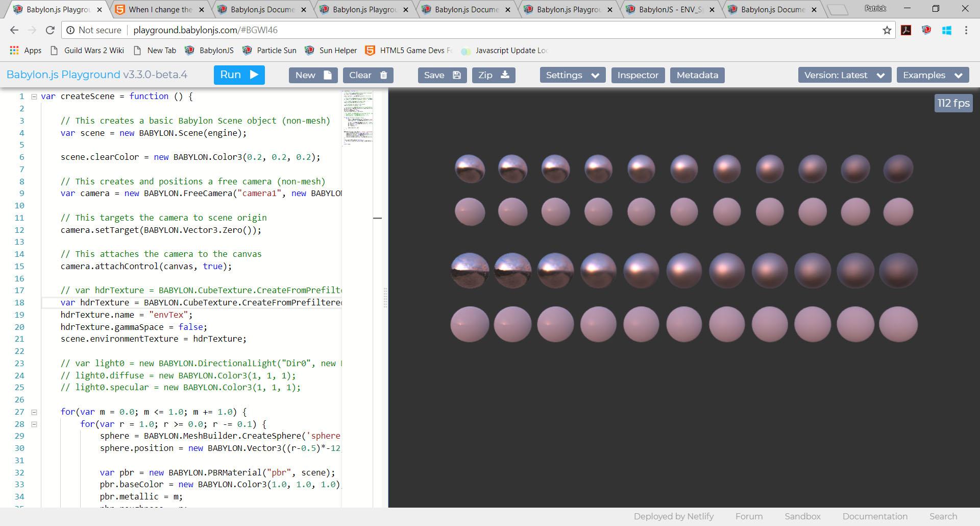Save the playground snippet
980x526 pixels.
pos(442,75)
